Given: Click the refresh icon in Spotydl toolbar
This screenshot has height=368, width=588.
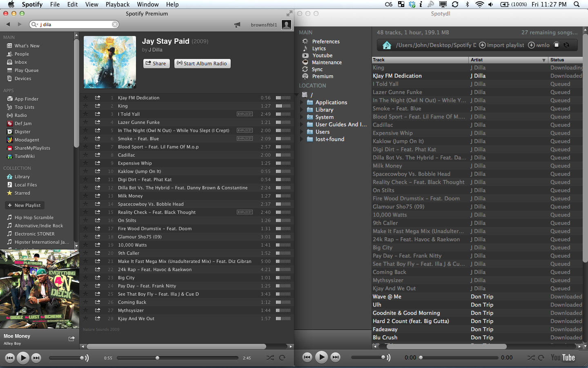Looking at the screenshot, I should (x=566, y=45).
